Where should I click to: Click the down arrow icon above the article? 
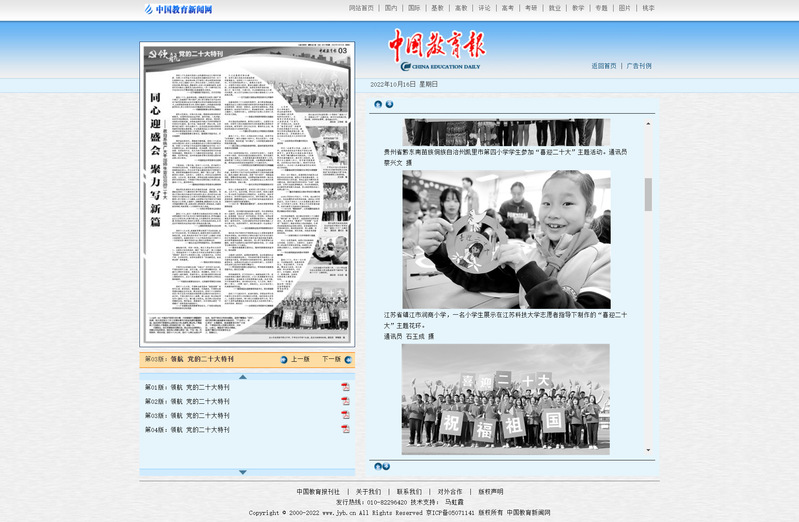click(389, 104)
